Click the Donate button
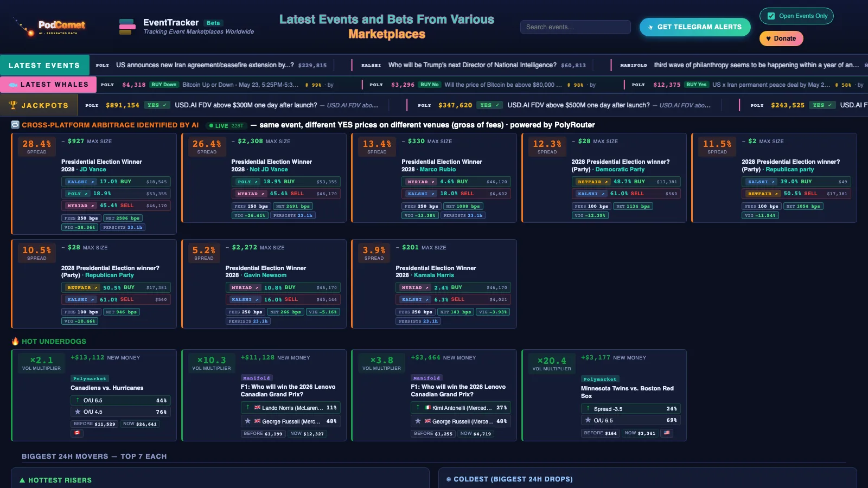This screenshot has height=488, width=868. (x=781, y=38)
